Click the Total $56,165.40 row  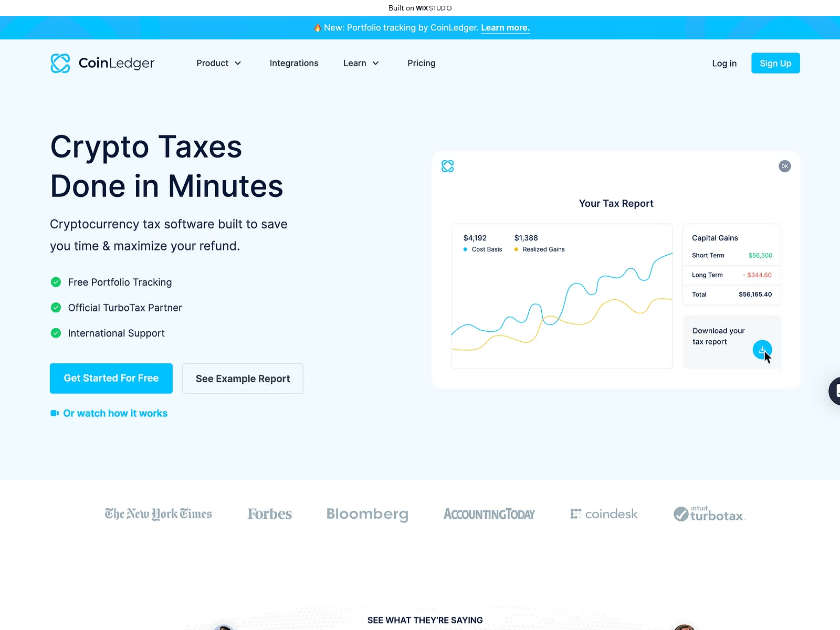click(732, 295)
